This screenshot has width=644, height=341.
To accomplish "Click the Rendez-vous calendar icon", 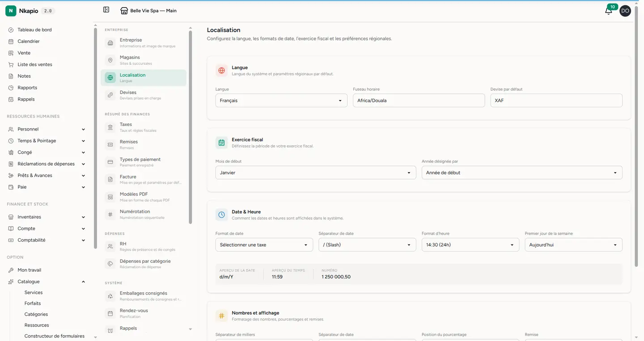I will tap(110, 314).
